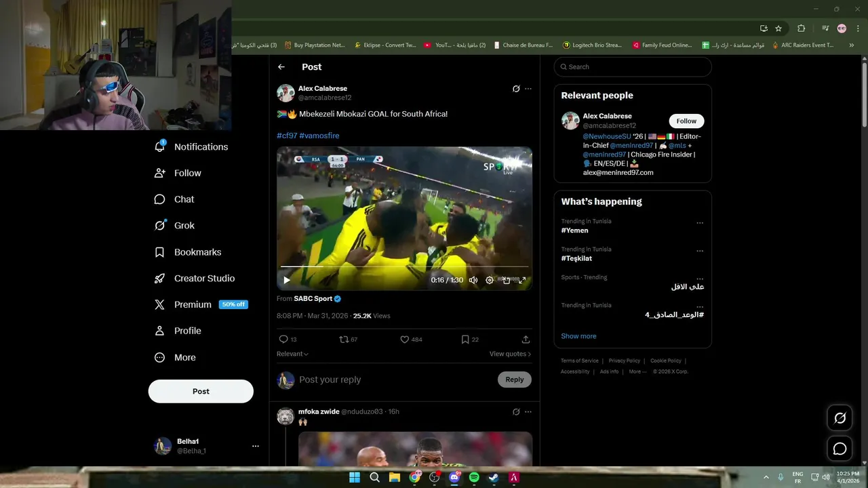This screenshot has width=868, height=488.
Task: Bookmark this page with the star icon
Action: click(x=778, y=28)
